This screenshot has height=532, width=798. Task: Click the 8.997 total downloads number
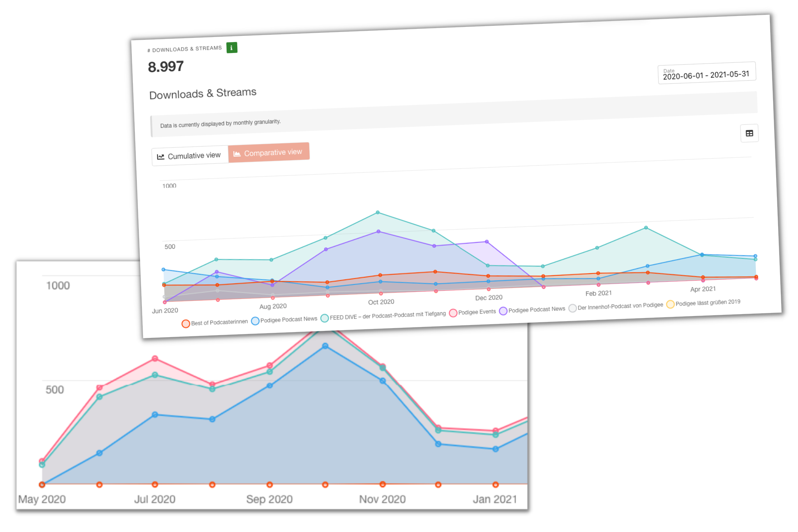click(x=166, y=67)
